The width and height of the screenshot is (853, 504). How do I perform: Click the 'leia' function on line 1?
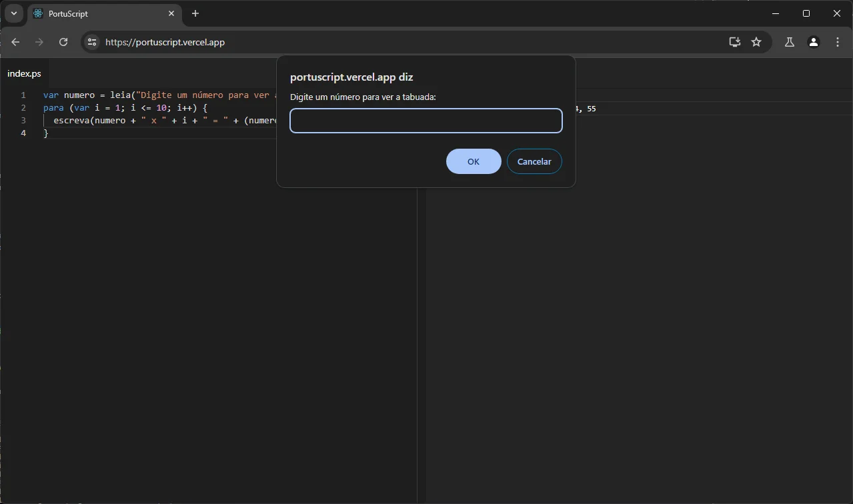click(121, 95)
